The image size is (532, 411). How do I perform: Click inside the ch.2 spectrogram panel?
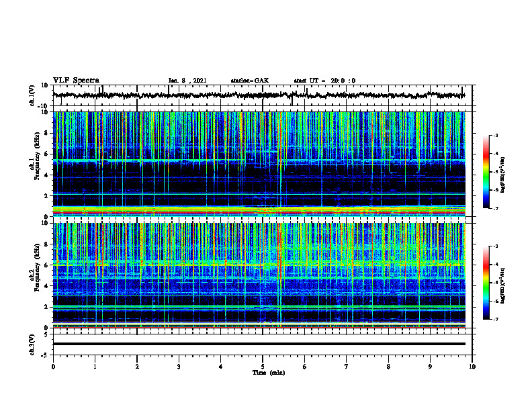(259, 275)
